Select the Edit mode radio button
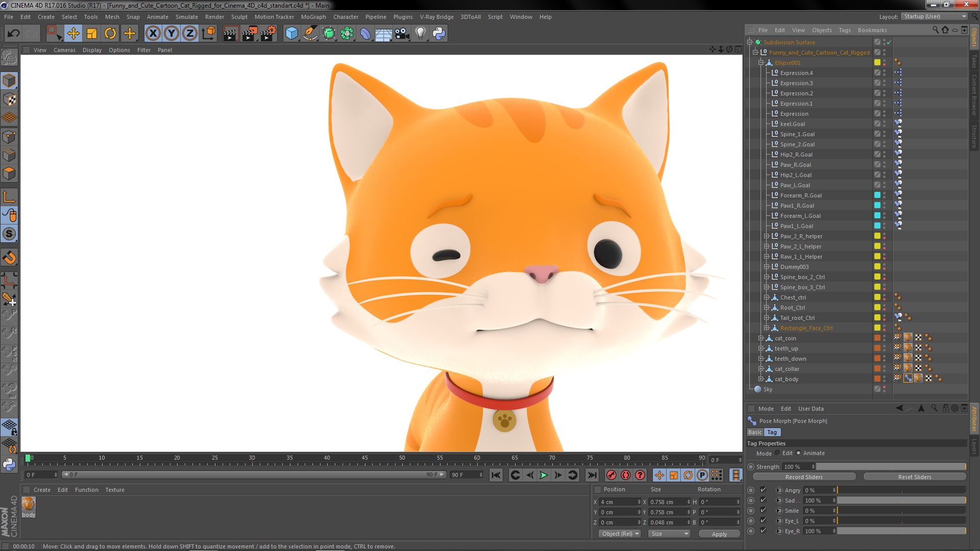 [777, 453]
